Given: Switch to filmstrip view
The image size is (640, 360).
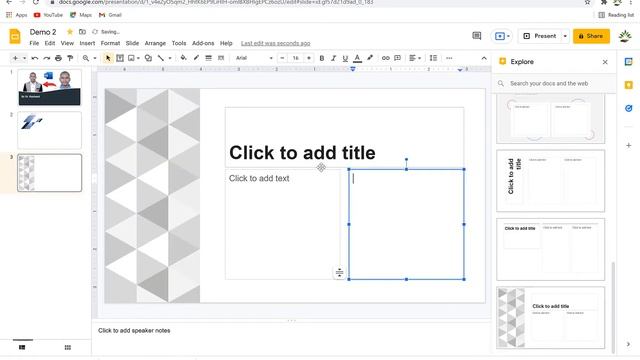Looking at the screenshot, I should coord(22,347).
